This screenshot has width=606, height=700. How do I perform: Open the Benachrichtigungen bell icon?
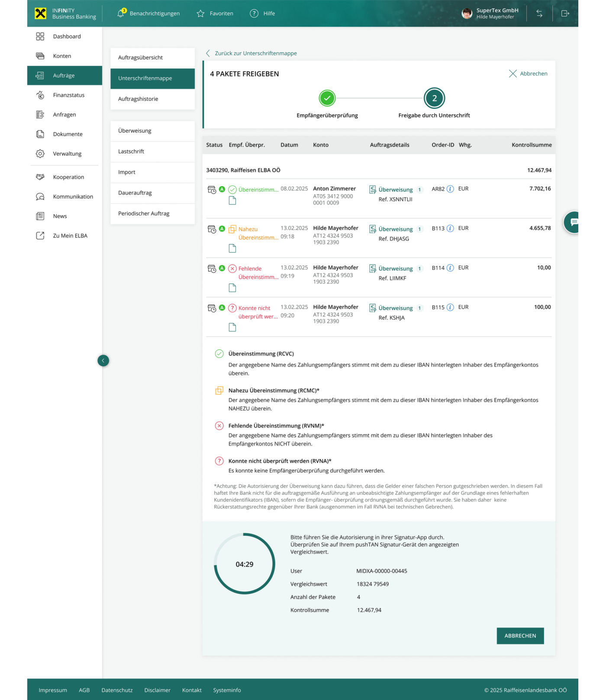click(x=121, y=13)
